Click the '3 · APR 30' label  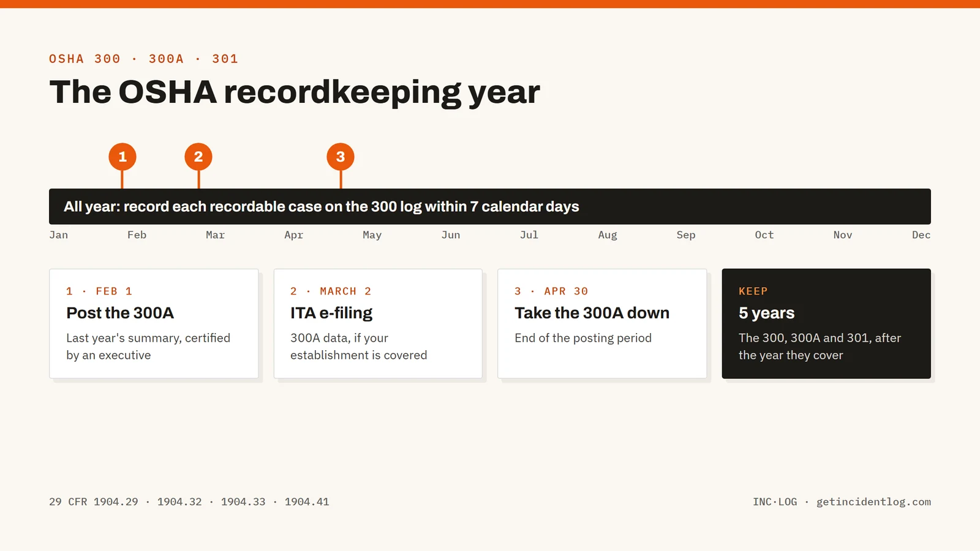(551, 291)
